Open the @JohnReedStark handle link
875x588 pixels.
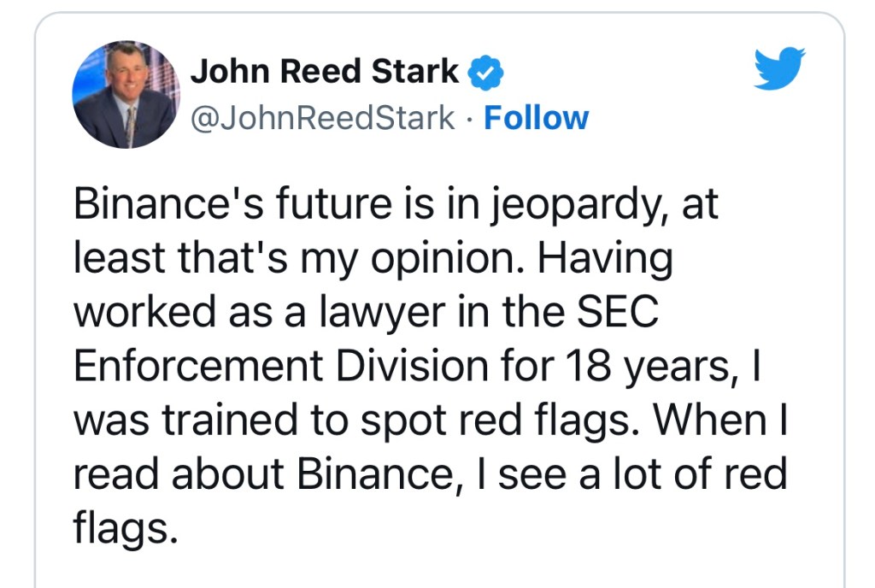coord(322,118)
